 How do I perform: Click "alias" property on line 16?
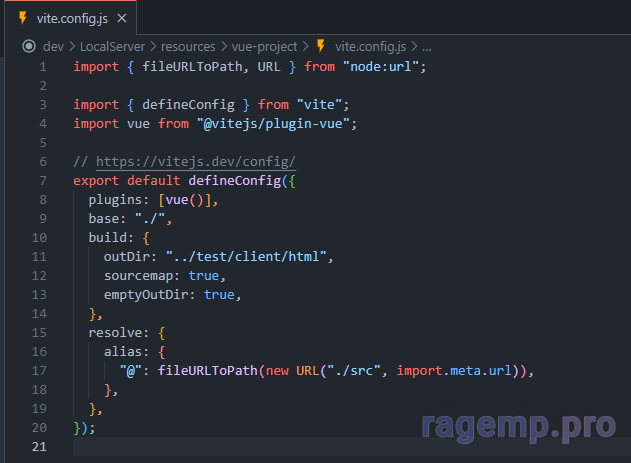[123, 352]
